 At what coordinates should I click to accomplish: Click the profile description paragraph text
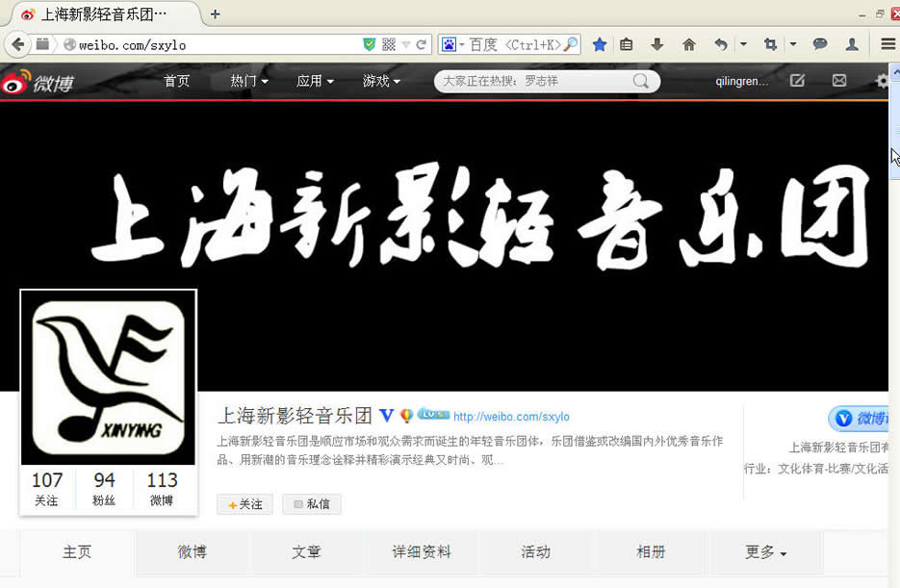[470, 450]
